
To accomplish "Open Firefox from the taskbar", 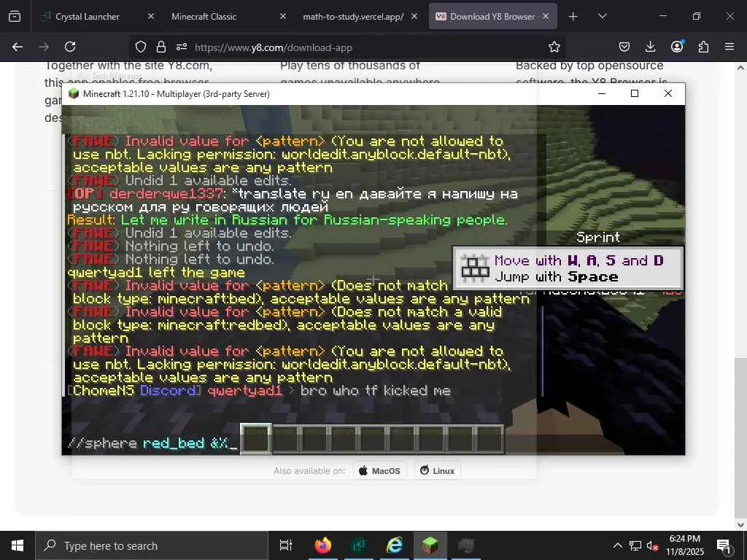I will click(322, 545).
